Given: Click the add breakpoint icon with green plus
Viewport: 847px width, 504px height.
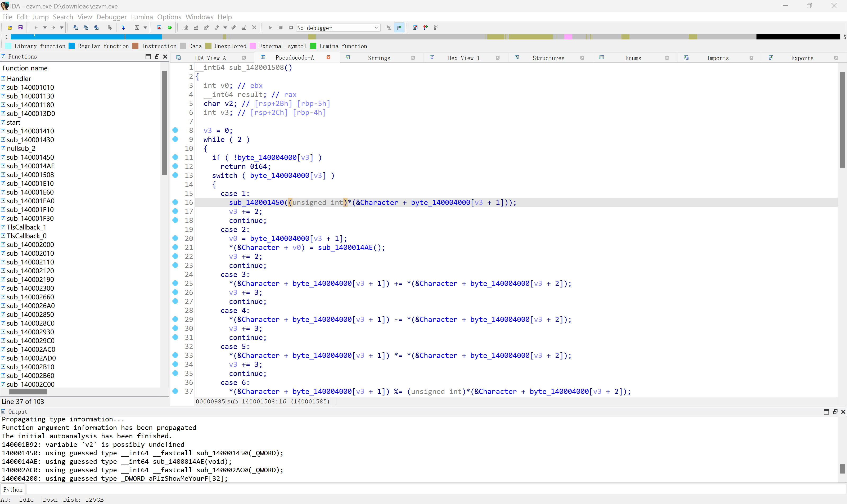Looking at the screenshot, I should 426,28.
